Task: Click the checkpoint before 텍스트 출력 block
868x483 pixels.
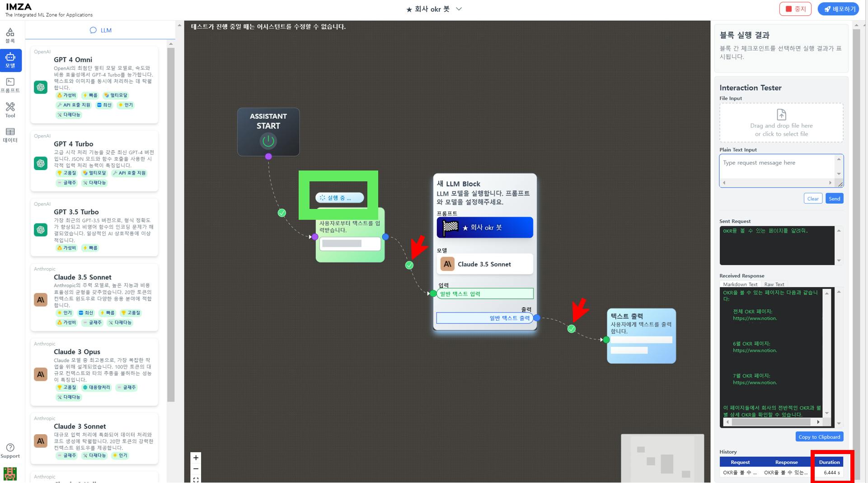Action: click(572, 329)
